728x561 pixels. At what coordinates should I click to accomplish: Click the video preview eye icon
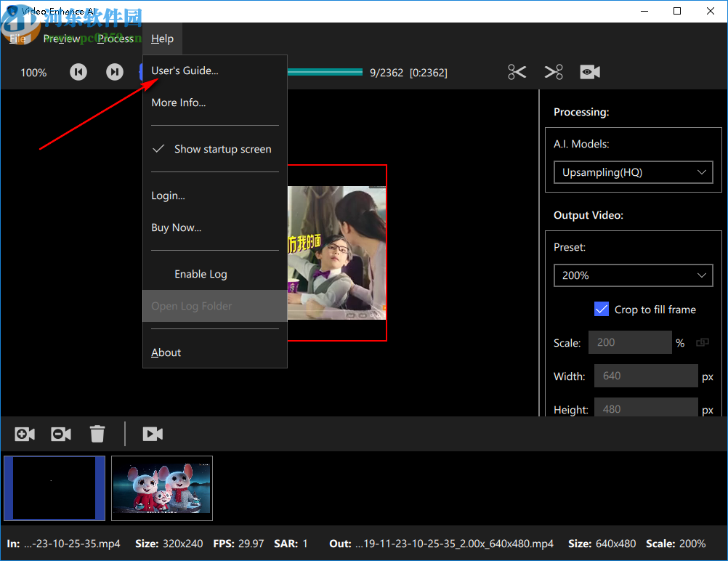589,72
